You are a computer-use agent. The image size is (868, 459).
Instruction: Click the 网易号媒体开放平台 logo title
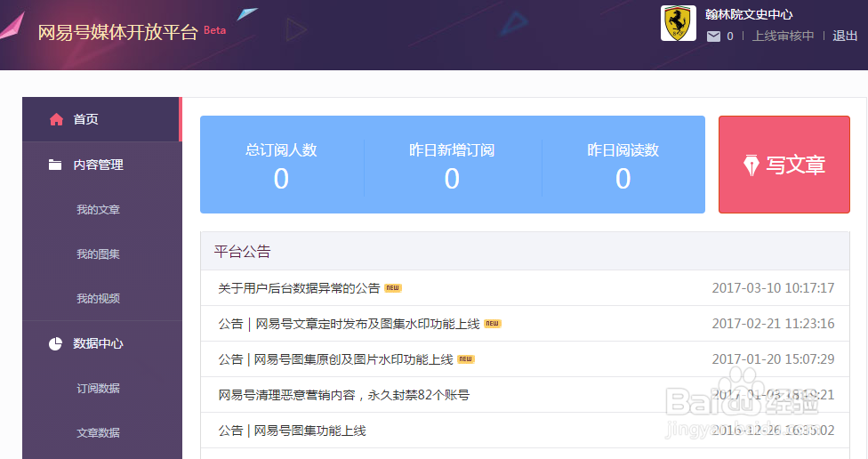(x=117, y=33)
